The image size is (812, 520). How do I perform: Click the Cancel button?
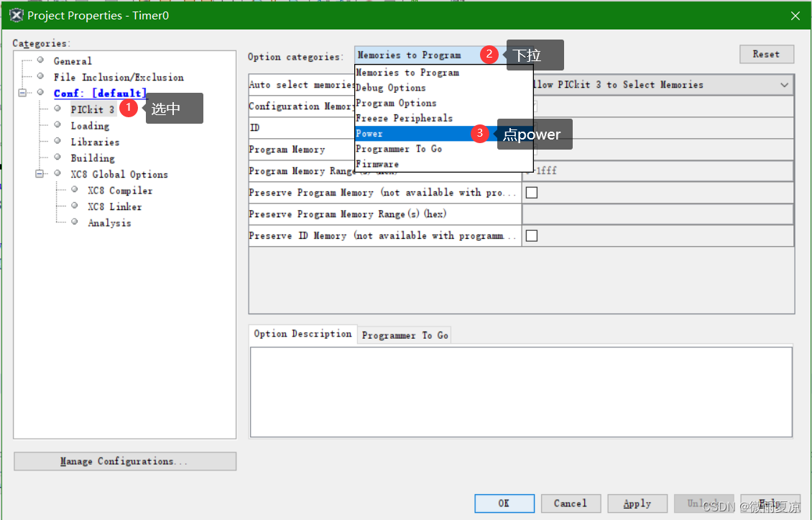point(571,503)
